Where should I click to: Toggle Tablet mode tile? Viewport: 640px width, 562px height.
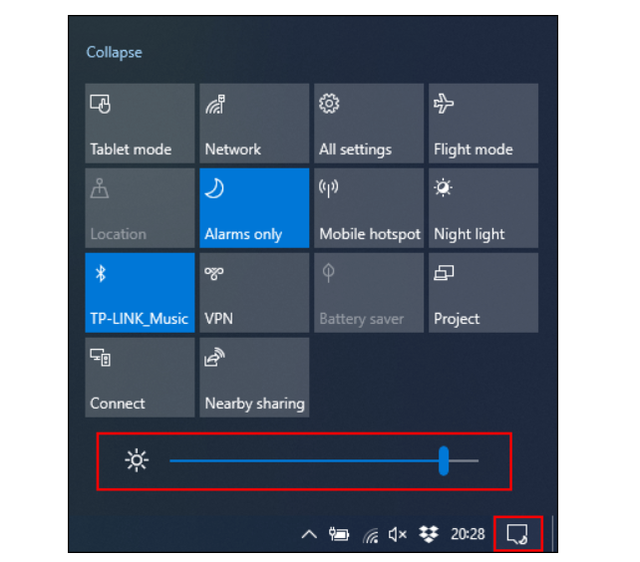tap(140, 123)
